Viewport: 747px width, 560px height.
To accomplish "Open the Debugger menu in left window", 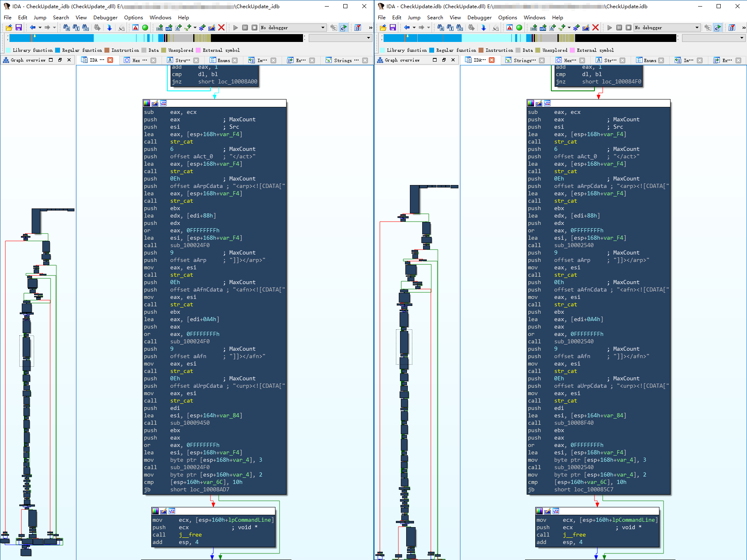I will click(x=105, y=17).
